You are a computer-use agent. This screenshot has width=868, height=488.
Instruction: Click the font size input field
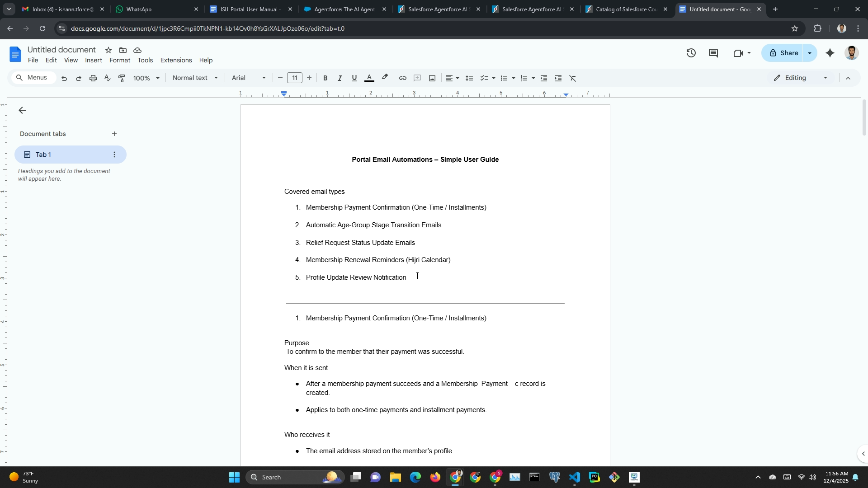click(x=295, y=78)
